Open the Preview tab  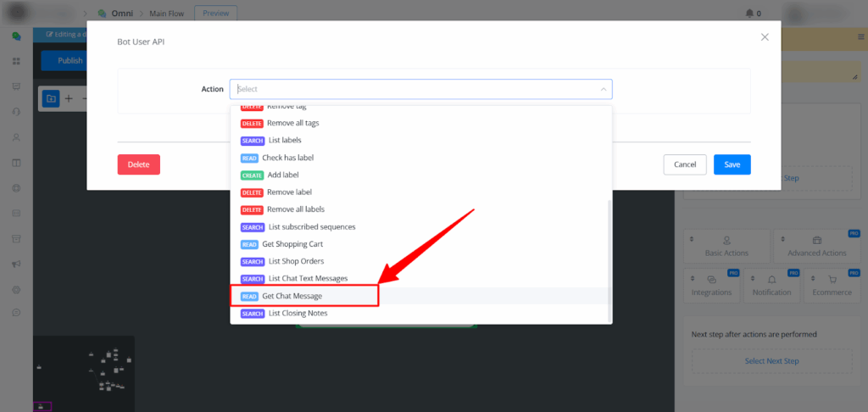216,13
